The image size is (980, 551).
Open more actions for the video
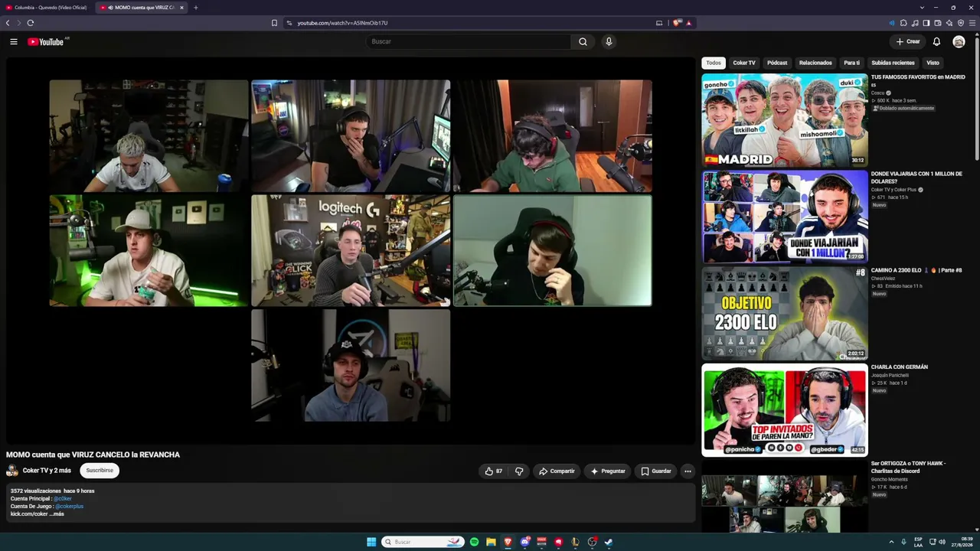tap(688, 471)
